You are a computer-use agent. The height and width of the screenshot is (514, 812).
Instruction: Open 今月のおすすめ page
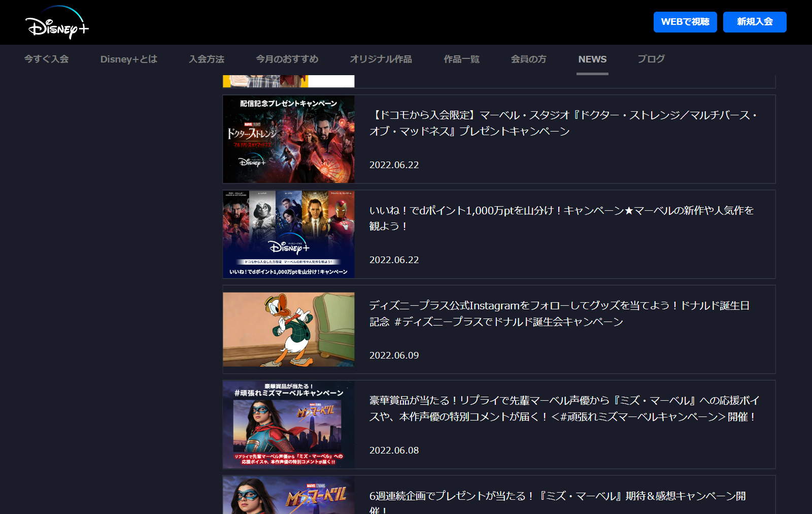[287, 59]
